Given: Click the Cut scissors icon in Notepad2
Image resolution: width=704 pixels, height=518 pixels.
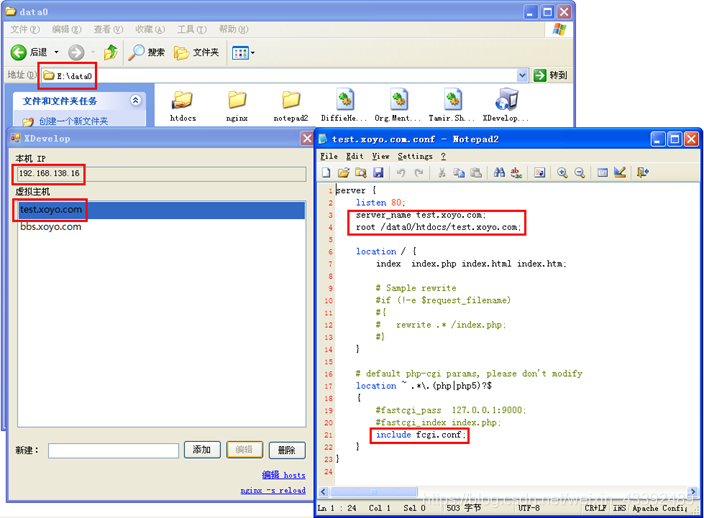Looking at the screenshot, I should [442, 173].
